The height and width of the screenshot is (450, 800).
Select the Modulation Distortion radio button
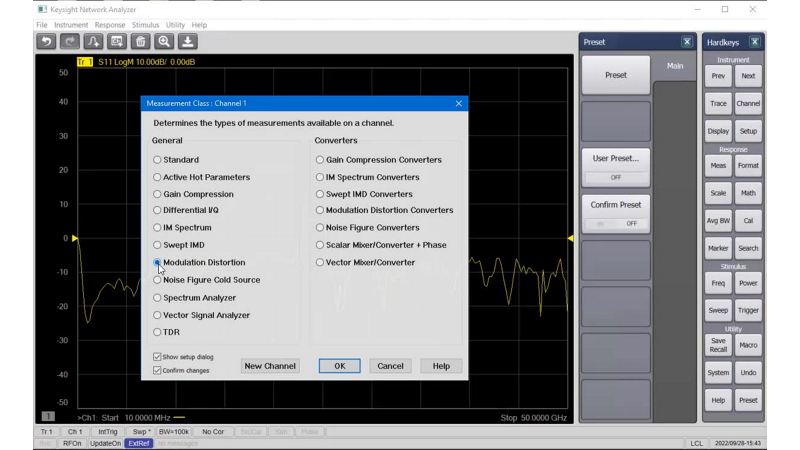pyautogui.click(x=157, y=262)
